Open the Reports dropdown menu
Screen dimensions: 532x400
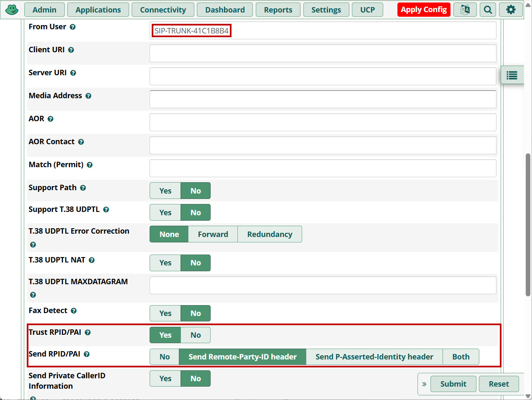278,10
